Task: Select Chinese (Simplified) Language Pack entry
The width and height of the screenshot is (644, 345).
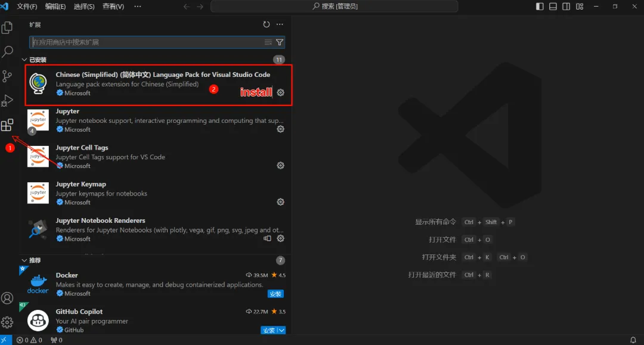Action: (159, 85)
